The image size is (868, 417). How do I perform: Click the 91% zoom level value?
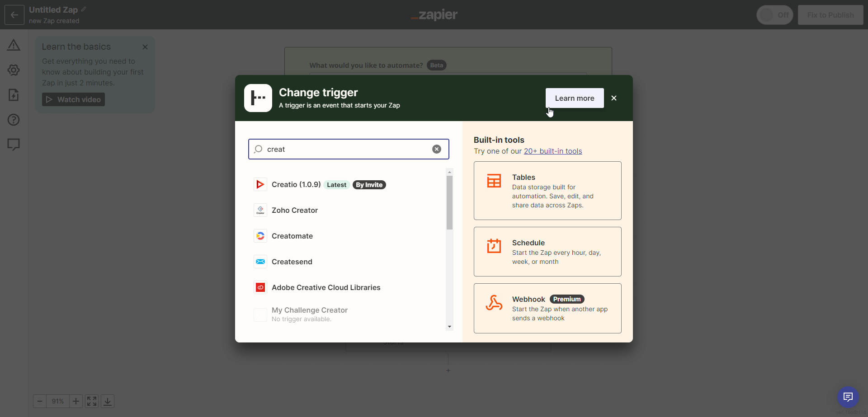point(58,401)
